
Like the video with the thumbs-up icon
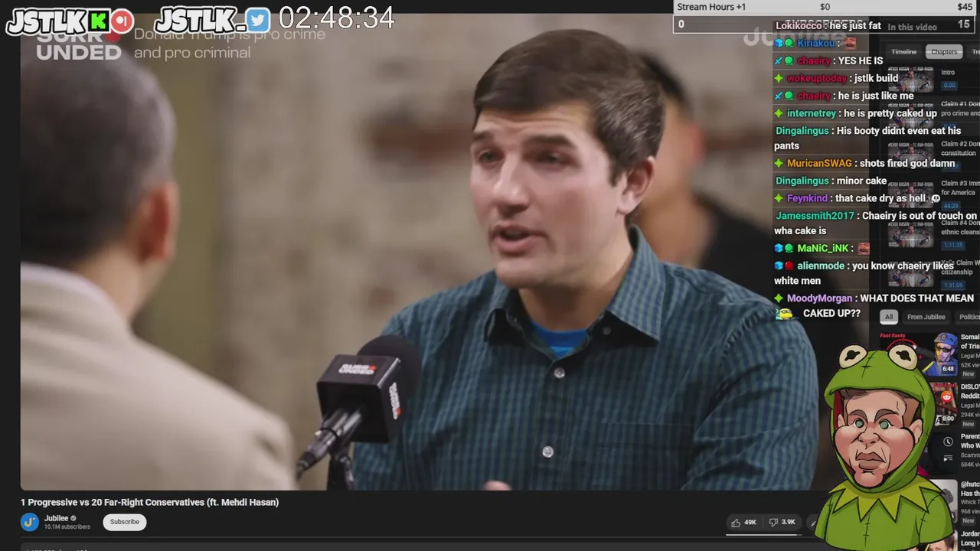[x=736, y=523]
